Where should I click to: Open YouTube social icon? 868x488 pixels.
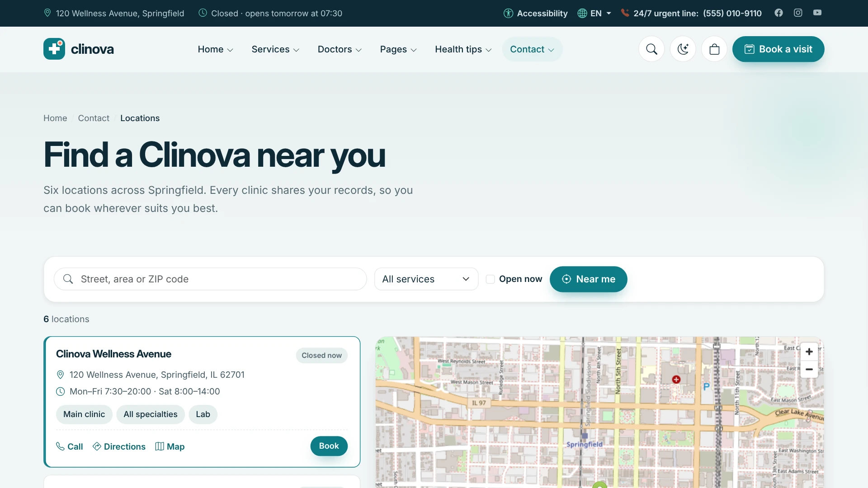tap(817, 13)
